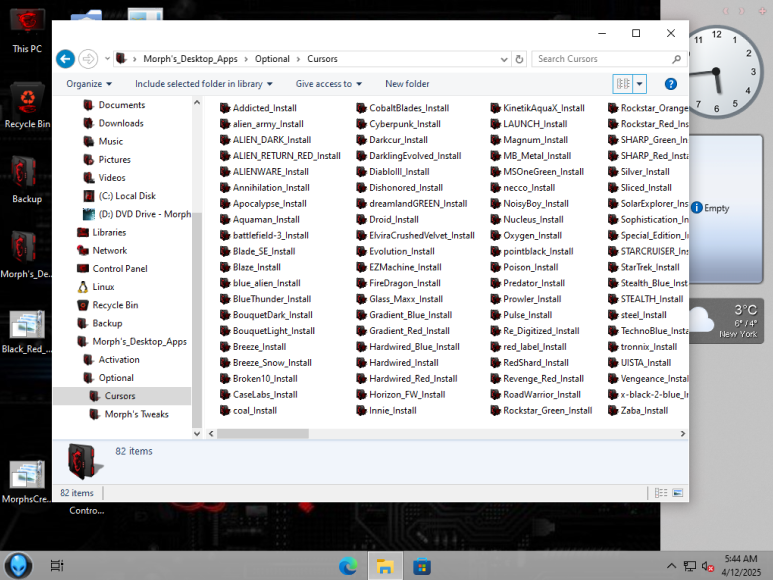This screenshot has height=580, width=773.
Task: Click the Zaba_Install file icon
Action: tap(613, 410)
